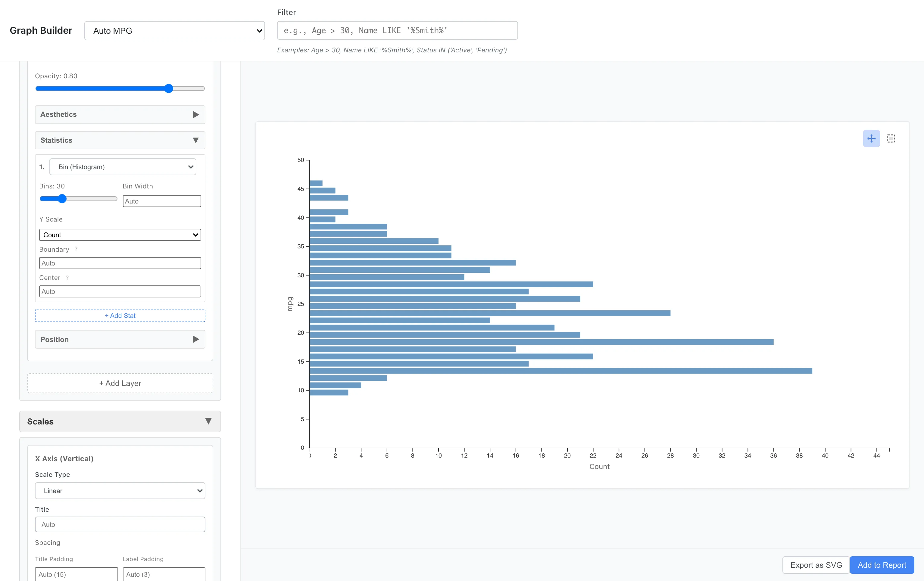Collapse the Scales section
The width and height of the screenshot is (924, 581).
click(x=208, y=421)
